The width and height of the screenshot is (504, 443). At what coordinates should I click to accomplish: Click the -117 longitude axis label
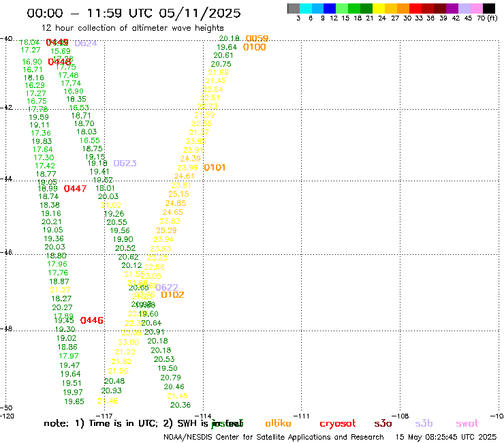tap(104, 416)
